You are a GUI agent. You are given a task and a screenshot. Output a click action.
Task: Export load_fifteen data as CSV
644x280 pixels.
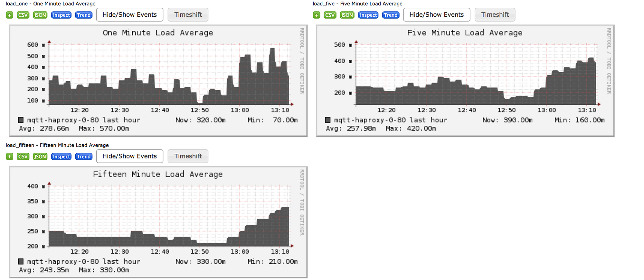[x=23, y=157]
